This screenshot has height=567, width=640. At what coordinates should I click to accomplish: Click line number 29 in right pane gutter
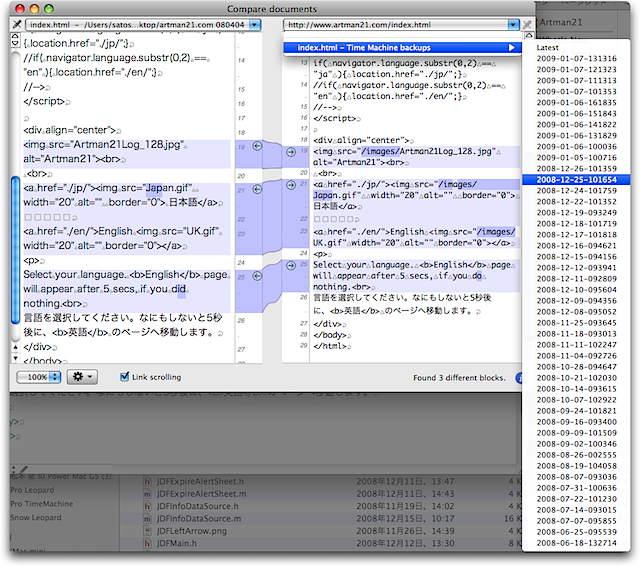(304, 345)
